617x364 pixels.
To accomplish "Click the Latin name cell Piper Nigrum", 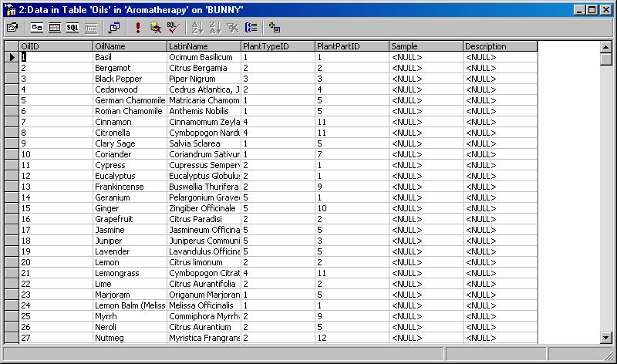I will 204,79.
